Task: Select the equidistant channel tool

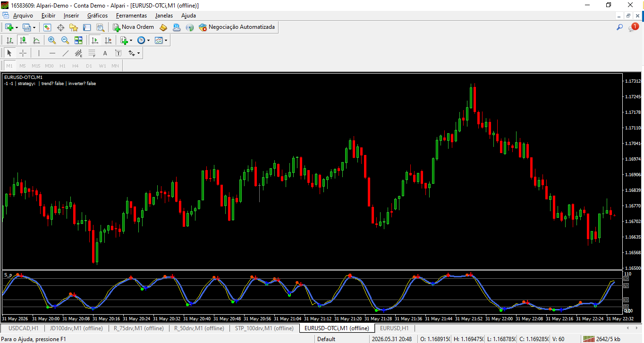Action: (78, 53)
